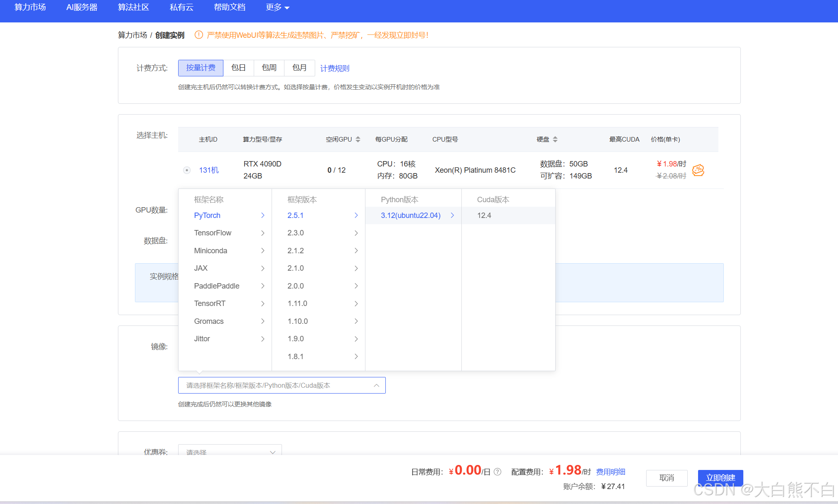Open the 计费规则 link
This screenshot has height=504, width=838.
click(x=335, y=68)
